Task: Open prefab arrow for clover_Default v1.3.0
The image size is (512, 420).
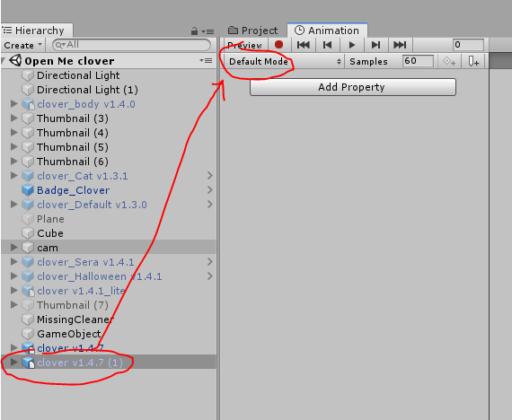Action: [x=210, y=205]
